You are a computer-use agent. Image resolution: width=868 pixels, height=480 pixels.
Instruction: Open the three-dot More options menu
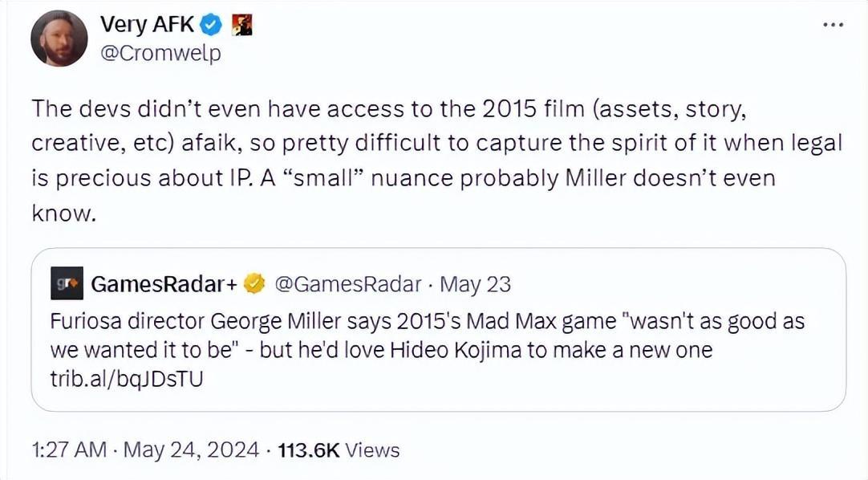click(834, 25)
